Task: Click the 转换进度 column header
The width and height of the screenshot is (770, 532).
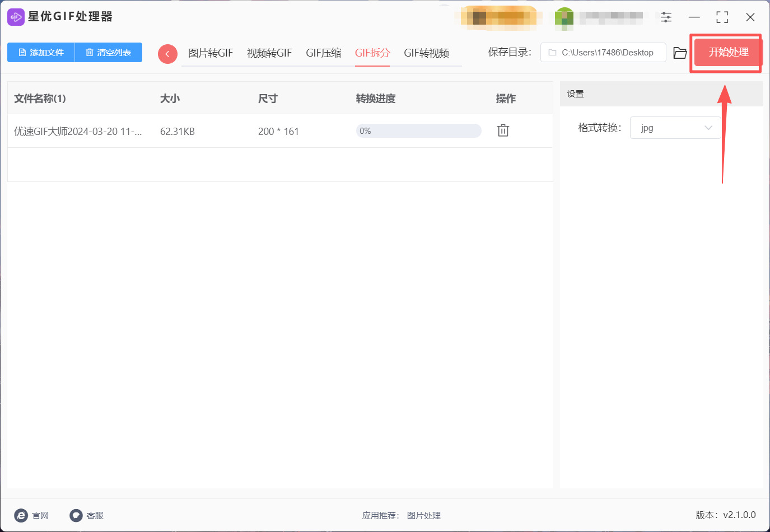Action: click(376, 99)
